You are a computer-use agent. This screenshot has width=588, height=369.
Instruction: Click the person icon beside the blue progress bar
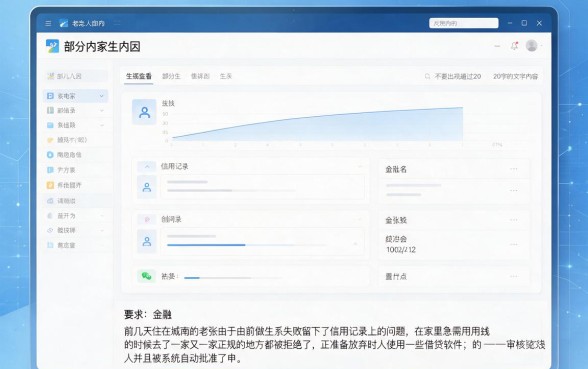(x=147, y=242)
